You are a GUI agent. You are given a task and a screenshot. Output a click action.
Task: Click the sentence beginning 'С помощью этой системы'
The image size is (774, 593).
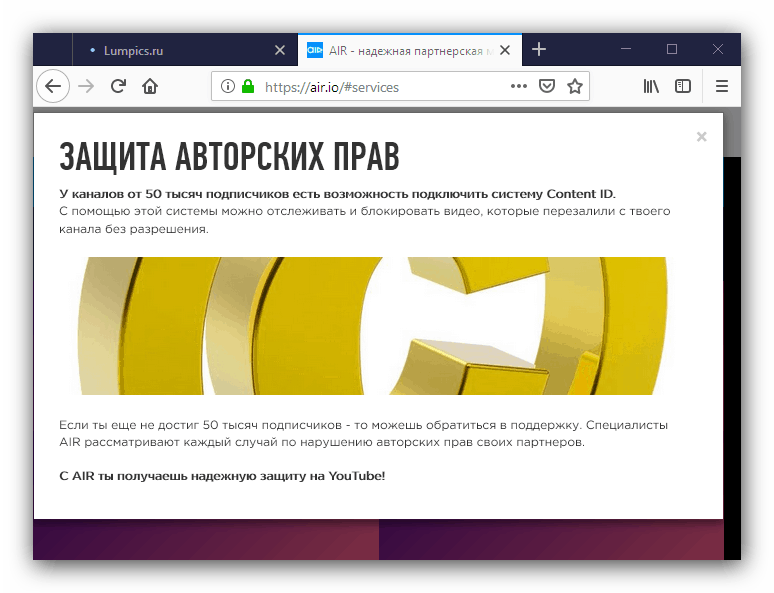pyautogui.click(x=365, y=220)
